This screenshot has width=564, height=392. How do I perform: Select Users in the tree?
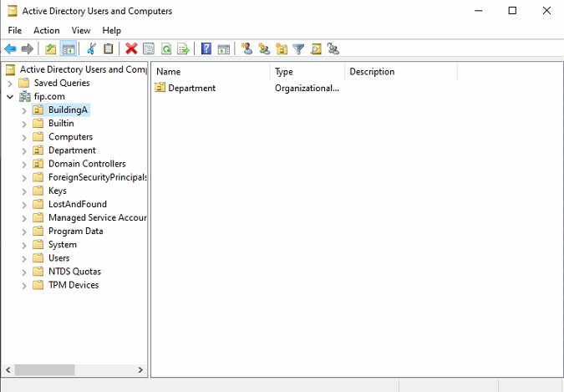coord(59,258)
